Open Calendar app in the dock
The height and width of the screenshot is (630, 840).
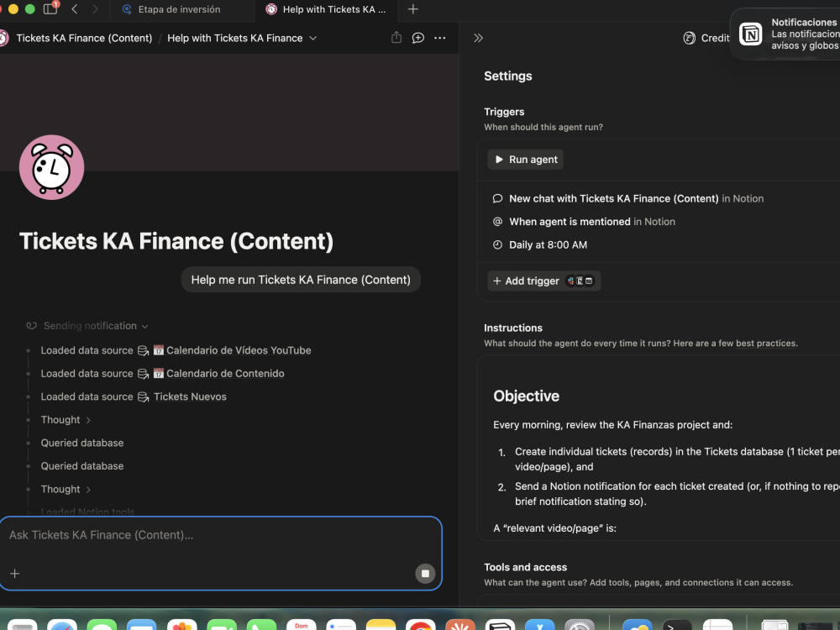(x=301, y=625)
